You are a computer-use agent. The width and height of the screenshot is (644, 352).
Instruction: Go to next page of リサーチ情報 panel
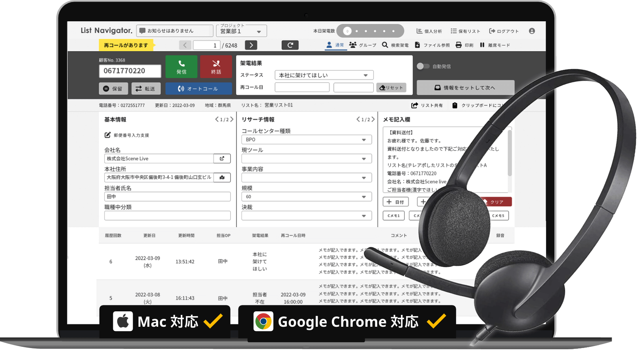click(x=373, y=119)
